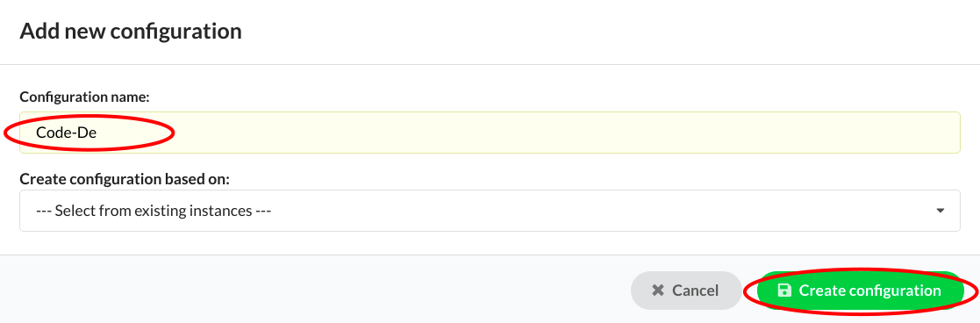Click the dropdown caret arrow icon
Image resolution: width=980 pixels, height=323 pixels.
[x=940, y=212]
